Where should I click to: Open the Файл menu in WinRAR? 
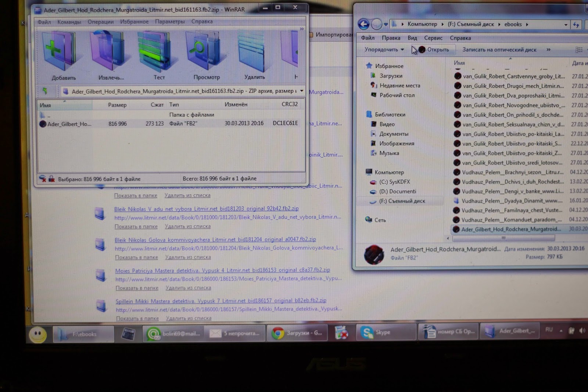tap(44, 22)
